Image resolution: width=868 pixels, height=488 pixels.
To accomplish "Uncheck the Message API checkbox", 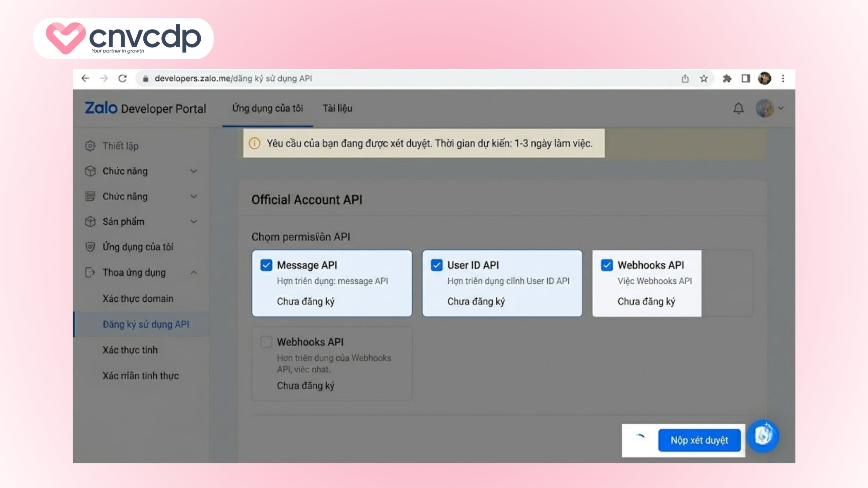I will pyautogui.click(x=267, y=265).
